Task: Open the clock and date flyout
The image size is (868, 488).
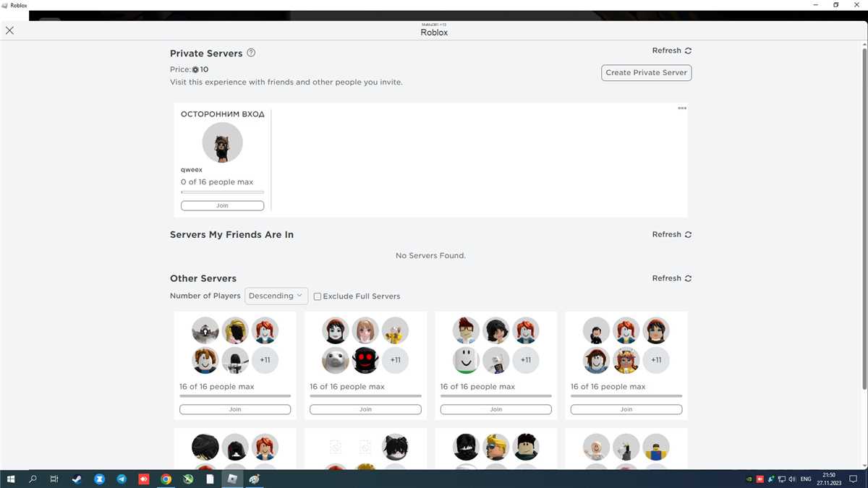Action: [x=829, y=479]
